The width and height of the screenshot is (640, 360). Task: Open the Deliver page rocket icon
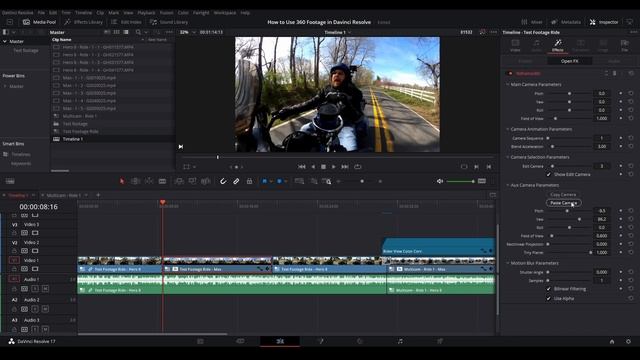click(440, 341)
